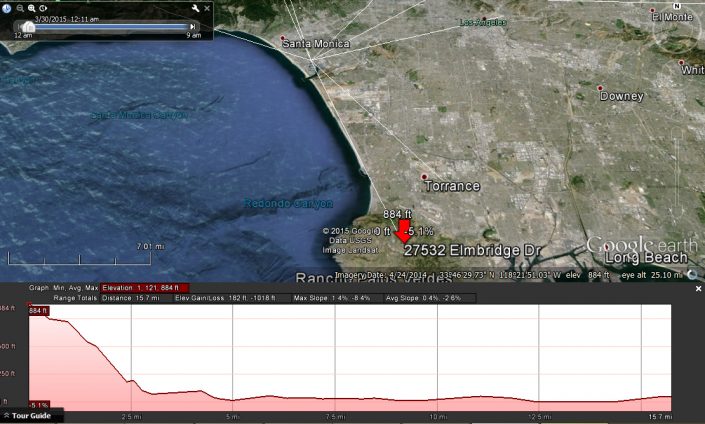The width and height of the screenshot is (705, 424).
Task: Click the Distance 15.7 mi range total
Action: [x=130, y=298]
